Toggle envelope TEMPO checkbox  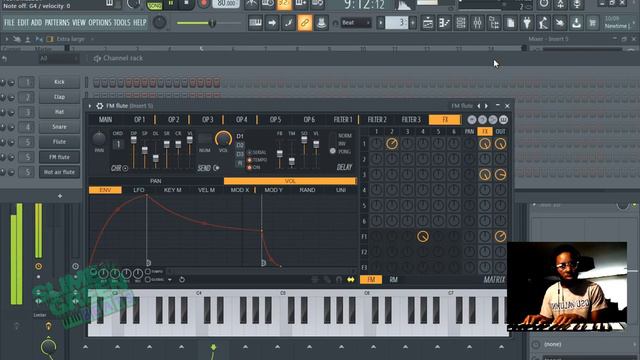(x=148, y=271)
